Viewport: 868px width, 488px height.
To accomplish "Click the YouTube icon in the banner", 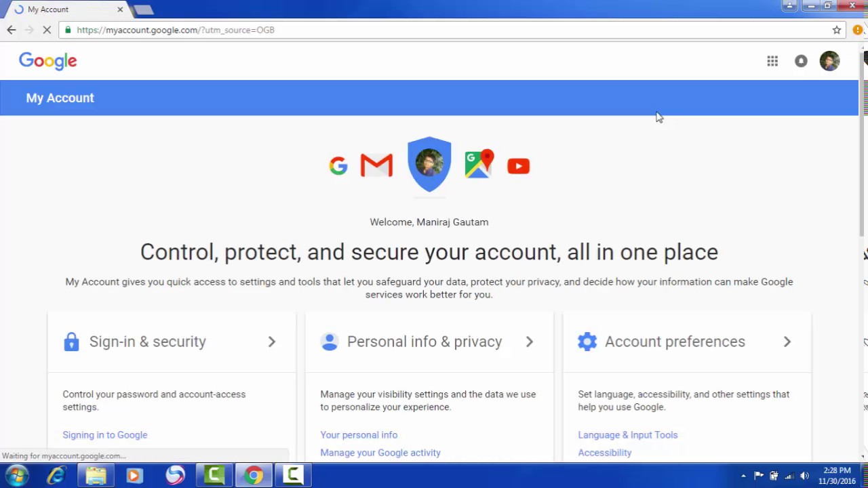I will pos(518,166).
